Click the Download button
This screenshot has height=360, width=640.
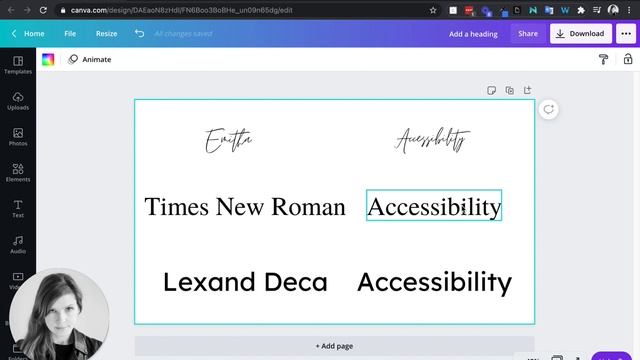(581, 33)
